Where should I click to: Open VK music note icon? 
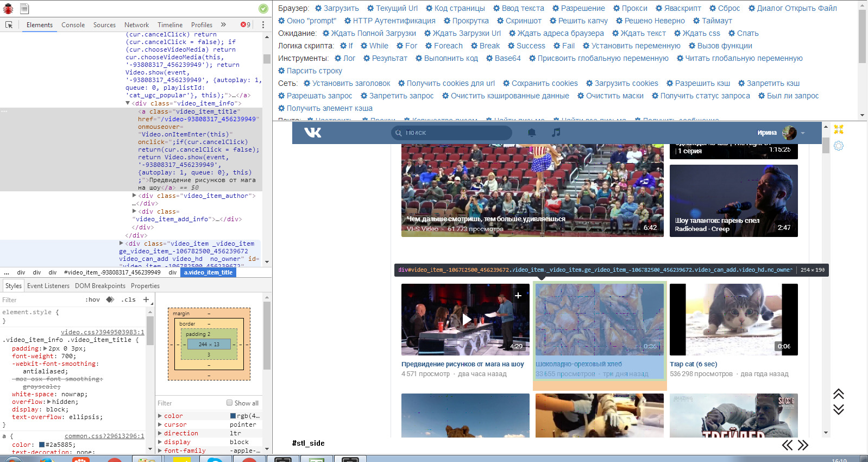click(x=556, y=133)
